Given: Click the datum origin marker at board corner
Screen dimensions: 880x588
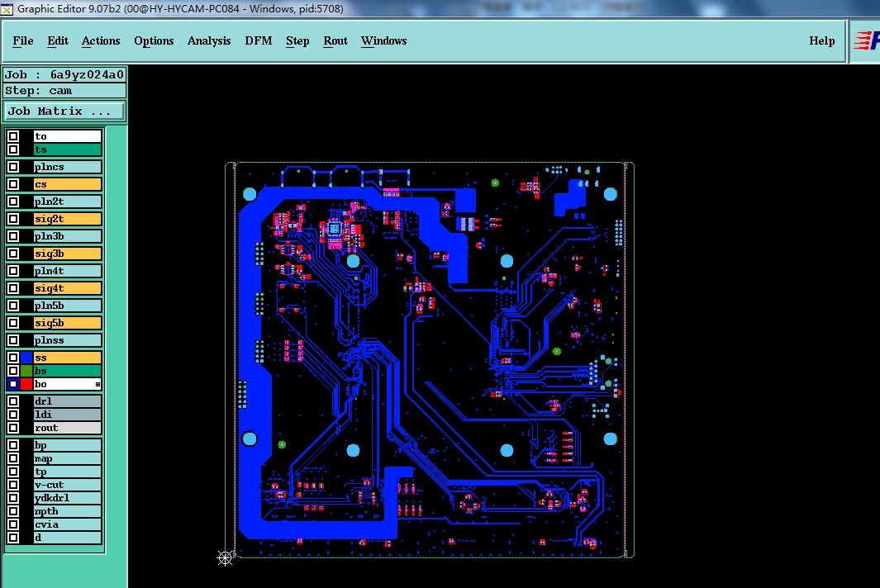Looking at the screenshot, I should [225, 557].
